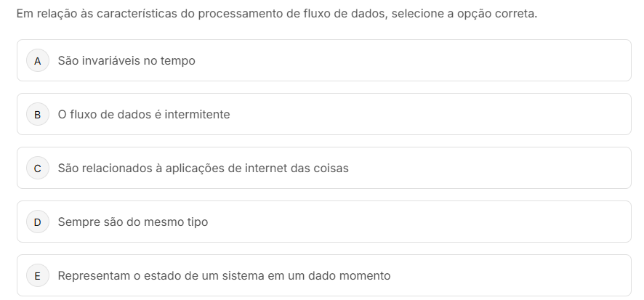Image resolution: width=644 pixels, height=300 pixels.
Task: Select the circle badge labeled E
Action: (x=37, y=276)
